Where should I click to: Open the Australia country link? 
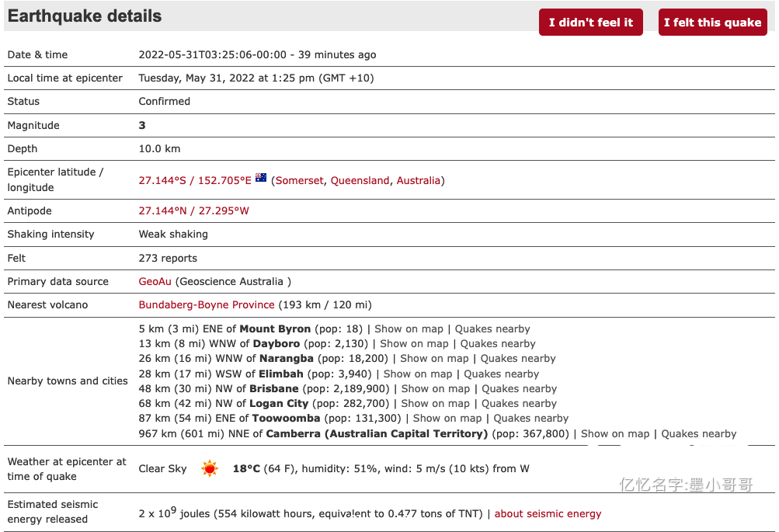[x=419, y=180]
